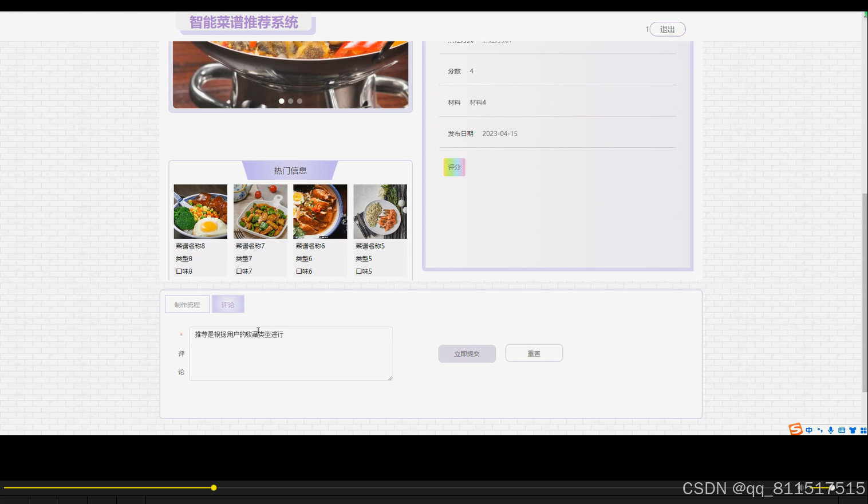This screenshot has width=868, height=504.
Task: Click text 类型7
Action: (x=244, y=259)
